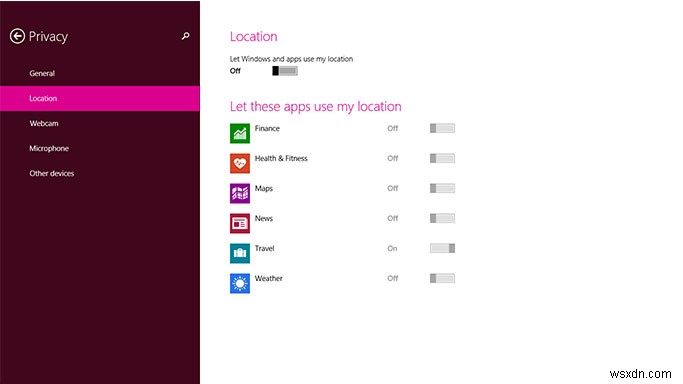The width and height of the screenshot is (683, 384).
Task: Enable location for Health & Fitness
Action: pos(442,158)
